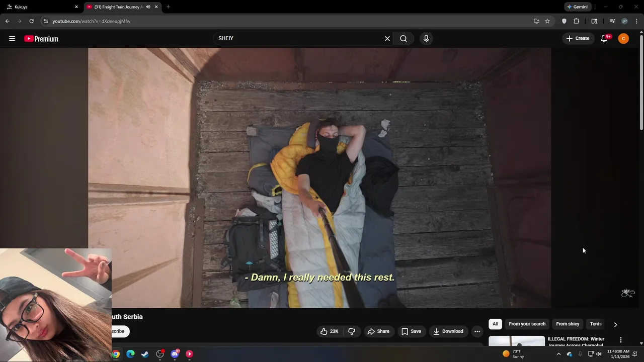The image size is (644, 362).
Task: Open options for ILLEGAL FREEDOM video
Action: click(620, 340)
